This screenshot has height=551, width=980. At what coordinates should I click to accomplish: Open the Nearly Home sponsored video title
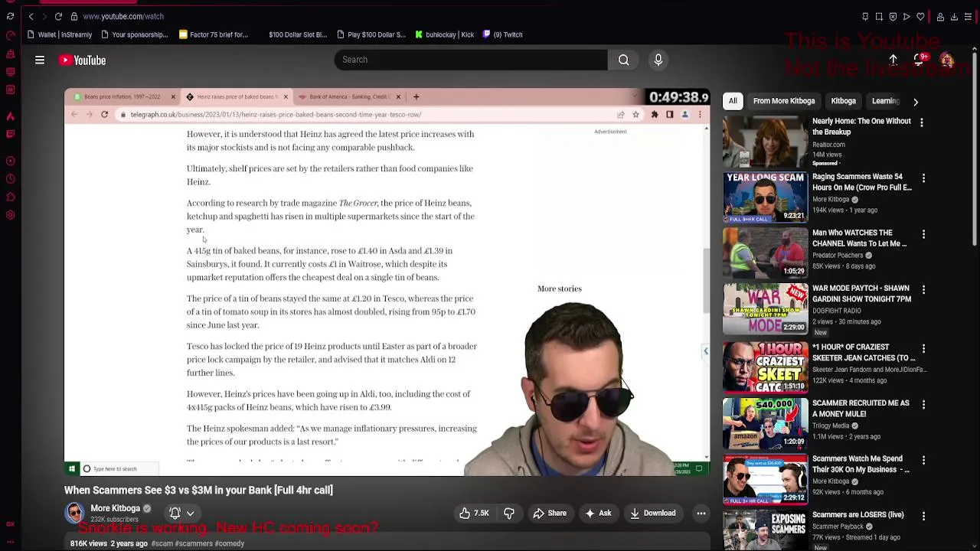861,126
